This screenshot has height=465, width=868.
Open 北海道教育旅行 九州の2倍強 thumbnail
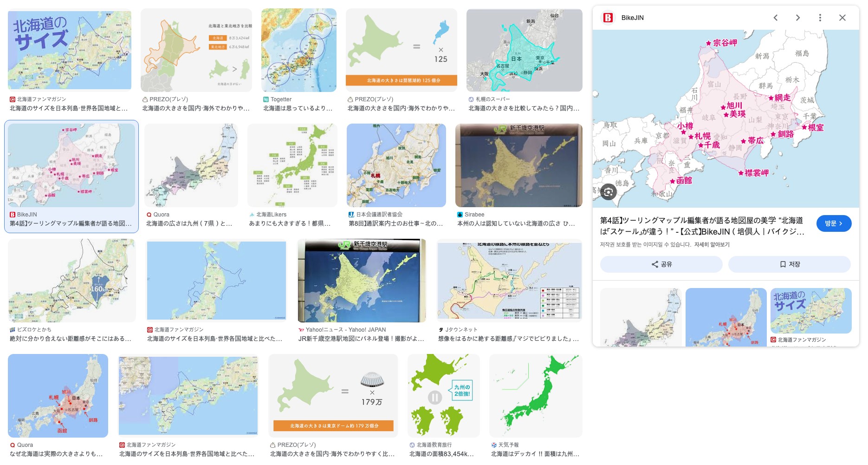(x=444, y=396)
